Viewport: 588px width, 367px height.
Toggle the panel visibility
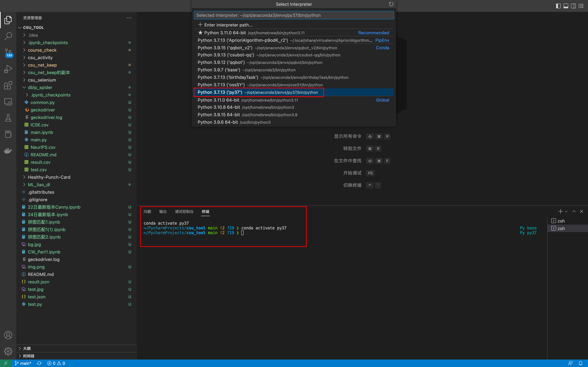coord(566,6)
